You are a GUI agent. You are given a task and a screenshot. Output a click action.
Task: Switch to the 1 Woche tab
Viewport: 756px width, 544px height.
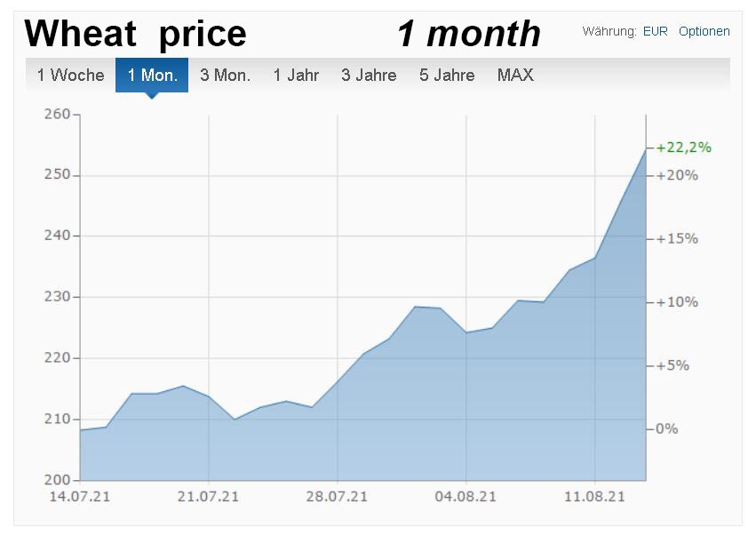pyautogui.click(x=70, y=76)
